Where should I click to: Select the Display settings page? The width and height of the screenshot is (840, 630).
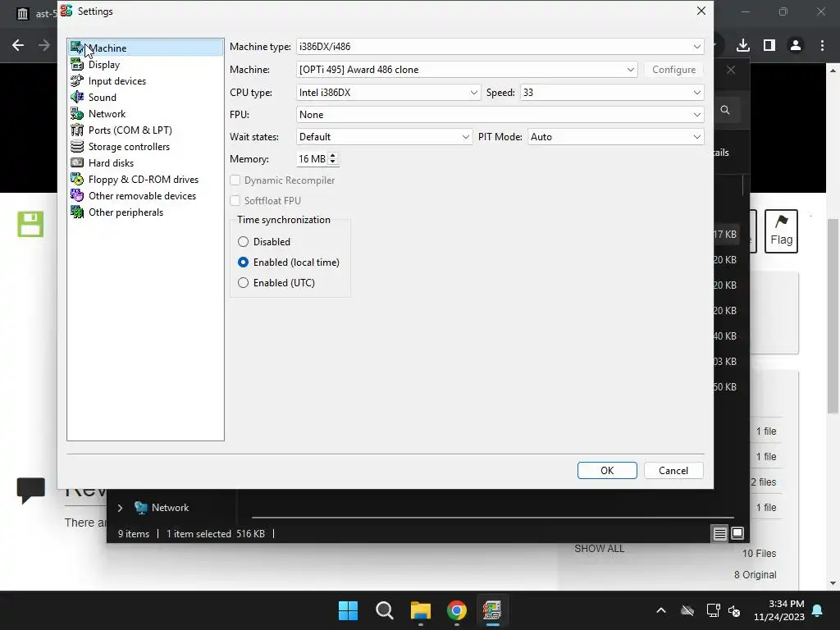point(104,64)
